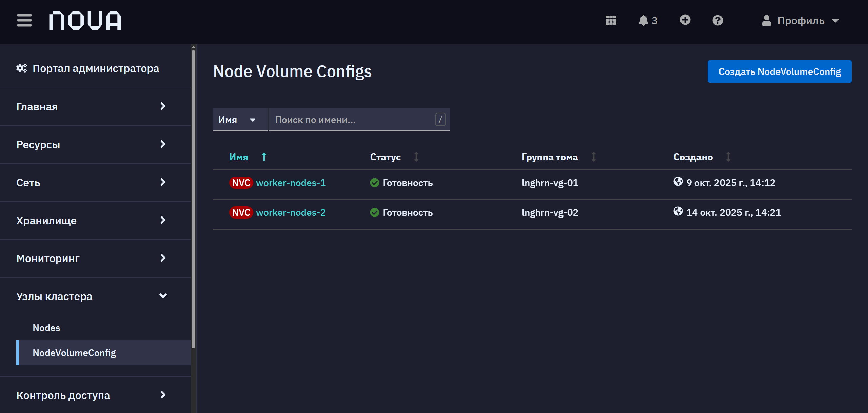Open the Имя filter type dropdown
The width and height of the screenshot is (868, 413).
(240, 120)
